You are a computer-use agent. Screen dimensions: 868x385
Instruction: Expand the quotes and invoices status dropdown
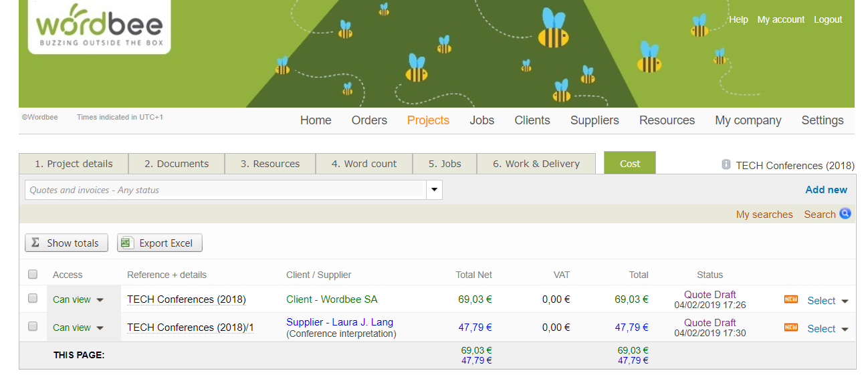[x=434, y=190]
